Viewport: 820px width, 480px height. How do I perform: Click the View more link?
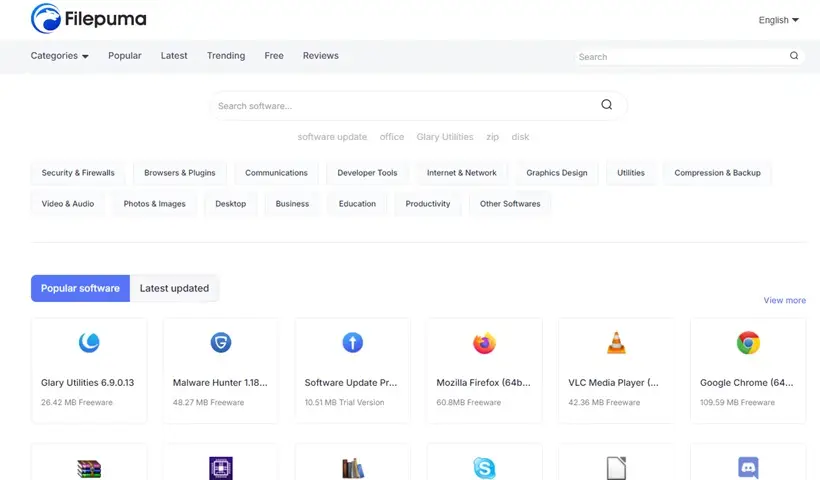pyautogui.click(x=784, y=300)
